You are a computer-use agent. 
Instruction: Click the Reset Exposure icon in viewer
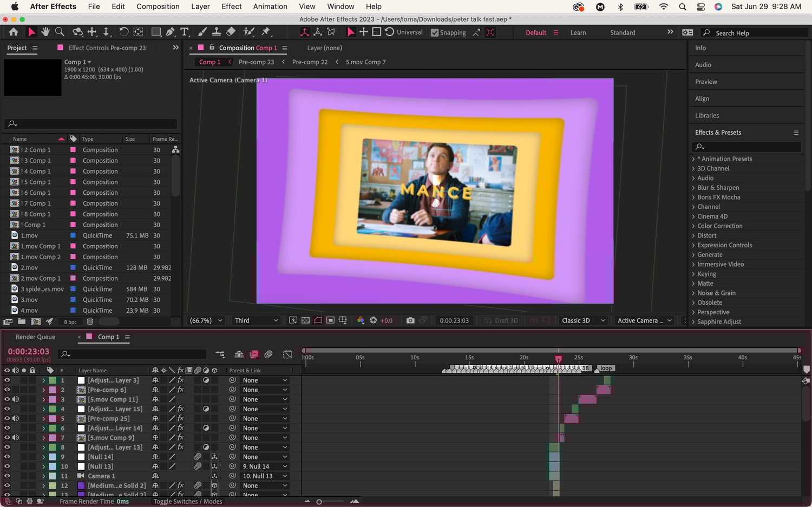coord(373,320)
